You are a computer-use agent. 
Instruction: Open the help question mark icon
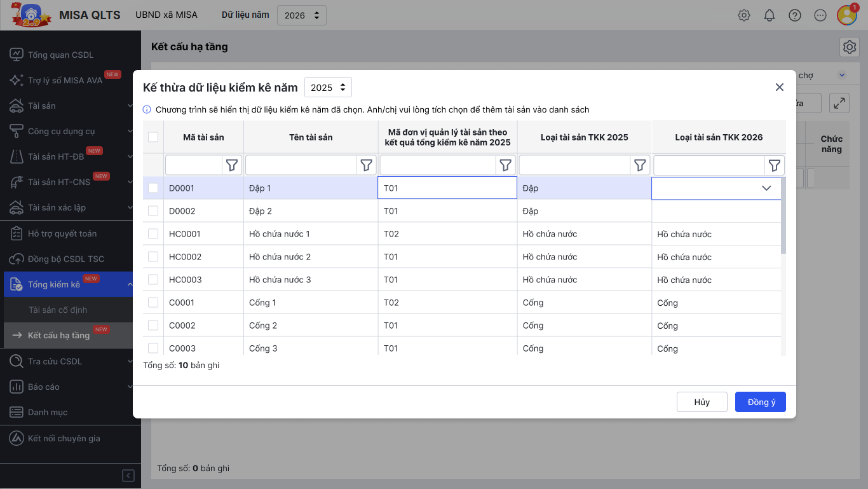pos(795,15)
